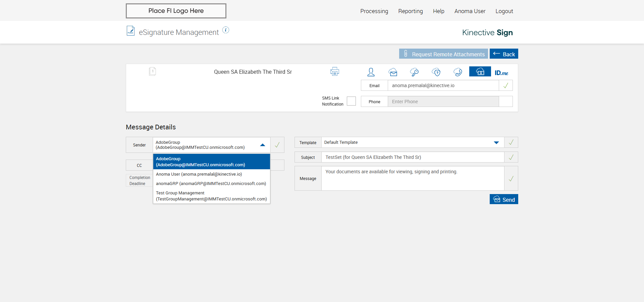Enable the SMS Link Notification checkbox
This screenshot has width=644, height=302.
[x=351, y=101]
